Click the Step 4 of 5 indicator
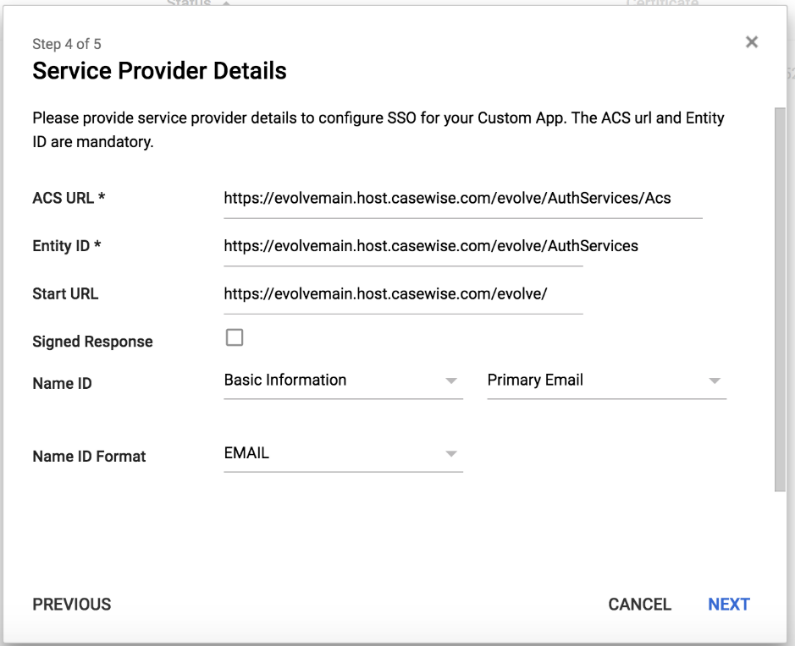 point(66,44)
